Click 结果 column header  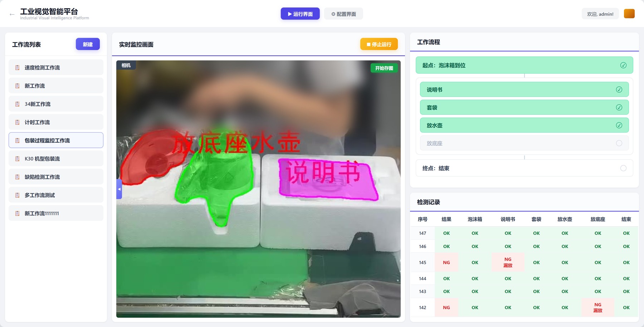[447, 219]
